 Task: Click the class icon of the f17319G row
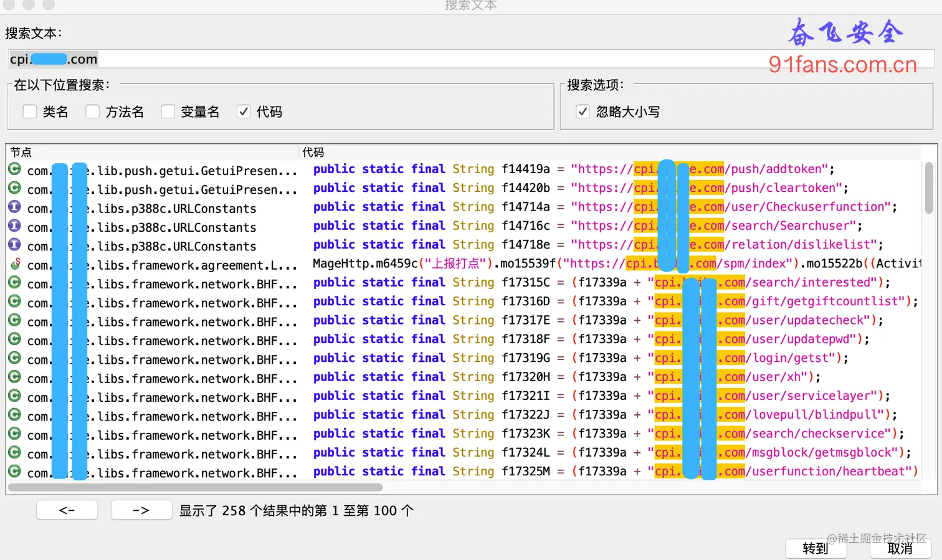[x=14, y=358]
